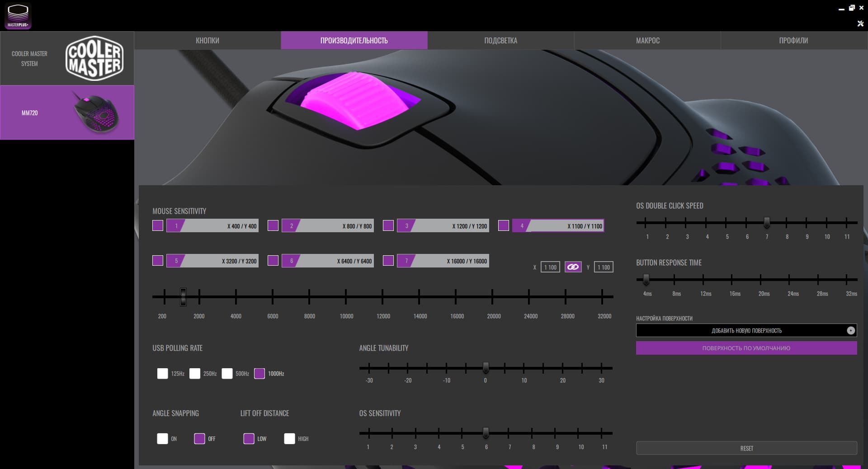The width and height of the screenshot is (868, 469).
Task: Toggle the checkbox for DPI level 3
Action: coord(388,225)
